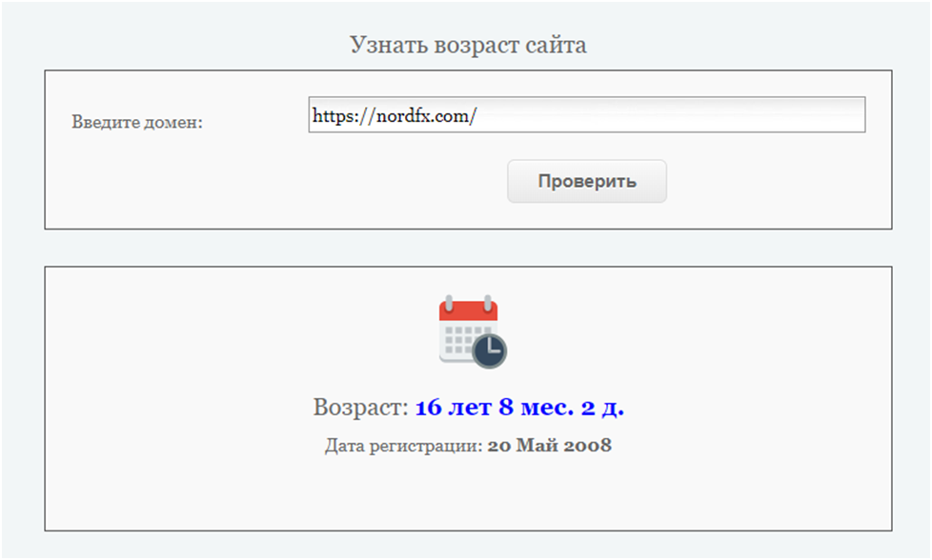Click the calendar with clock icon
This screenshot has height=560, width=932.
[x=473, y=331]
